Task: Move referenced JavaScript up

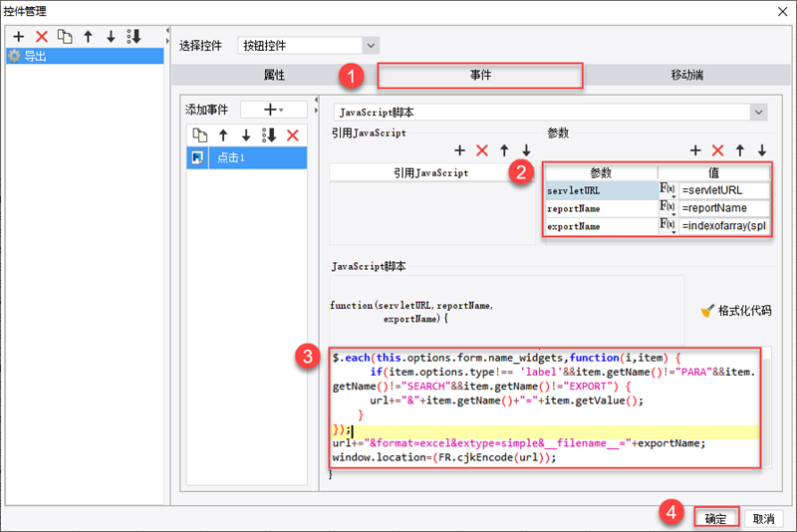Action: click(x=504, y=150)
